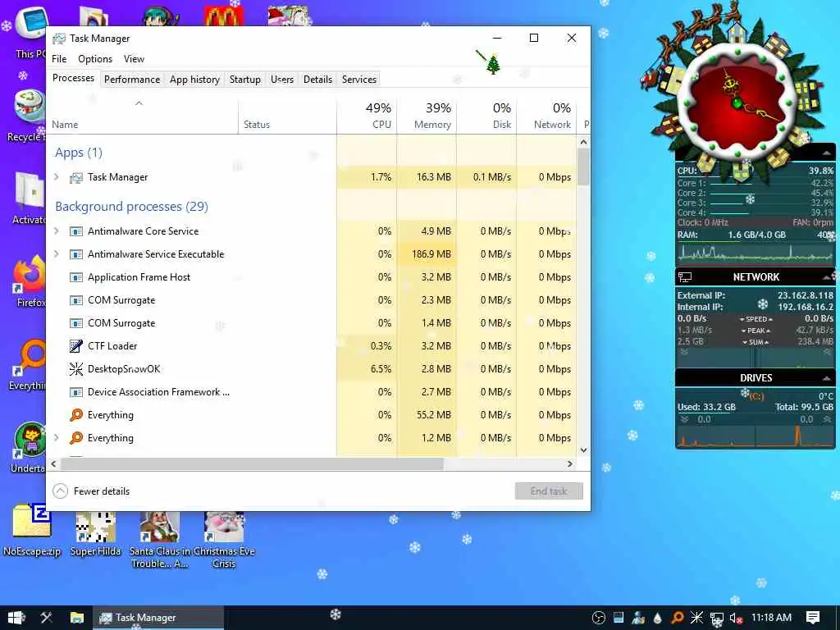This screenshot has width=840, height=630.
Task: Click the Task Manager taskbar button
Action: click(158, 618)
